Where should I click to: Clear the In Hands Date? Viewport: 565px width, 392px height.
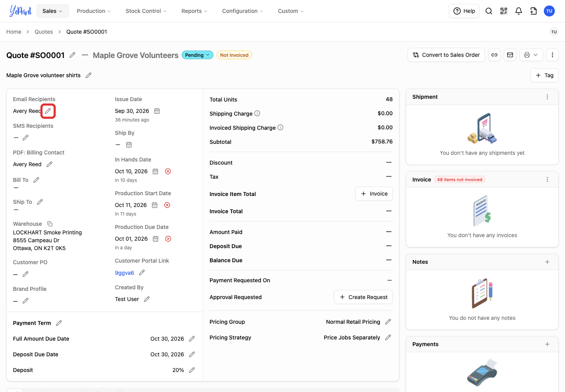[168, 171]
